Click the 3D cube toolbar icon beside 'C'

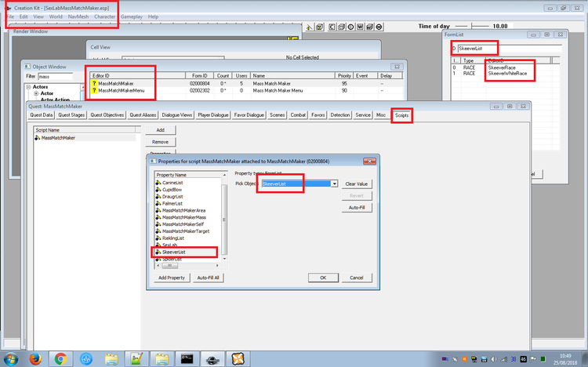341,27
